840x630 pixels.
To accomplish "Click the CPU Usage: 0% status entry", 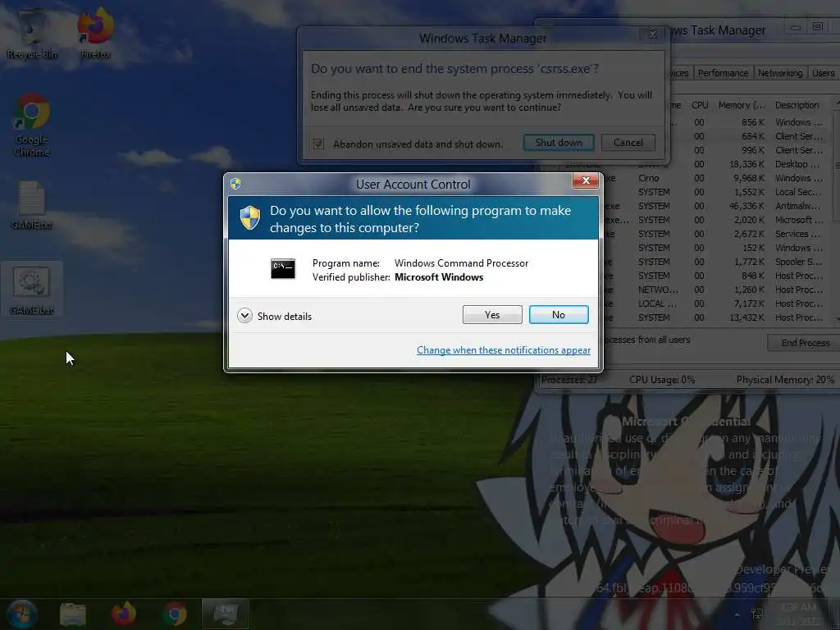I will tap(662, 379).
